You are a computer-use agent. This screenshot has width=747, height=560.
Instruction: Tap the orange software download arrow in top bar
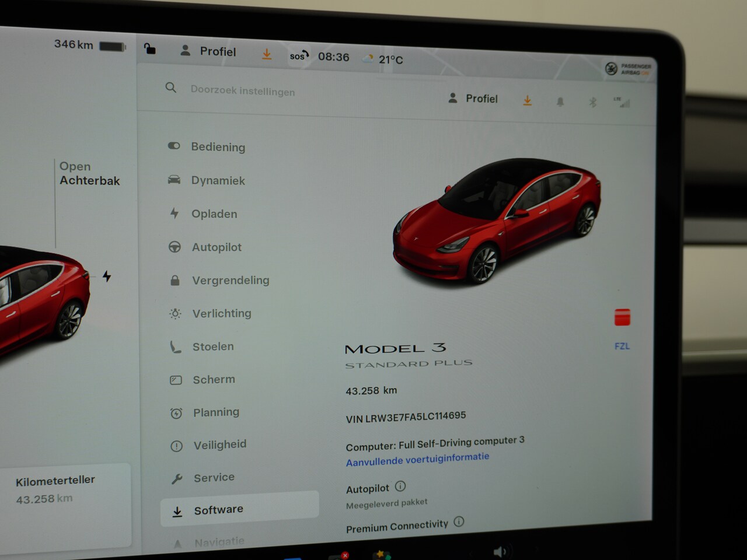click(267, 54)
